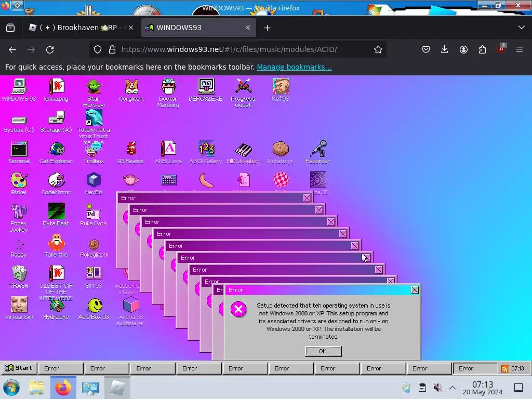Open the Terminal desktop icon
The width and height of the screenshot is (532, 399).
click(19, 153)
